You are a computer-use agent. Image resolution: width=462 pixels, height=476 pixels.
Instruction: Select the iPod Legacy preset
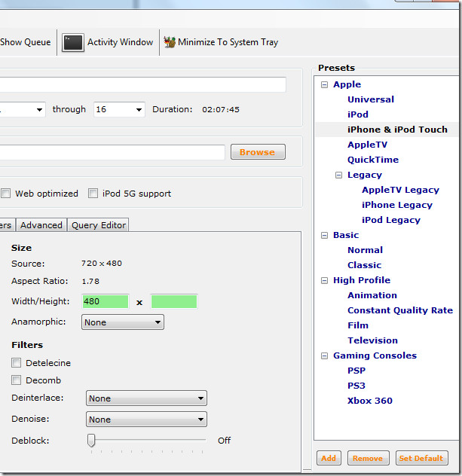[391, 220]
